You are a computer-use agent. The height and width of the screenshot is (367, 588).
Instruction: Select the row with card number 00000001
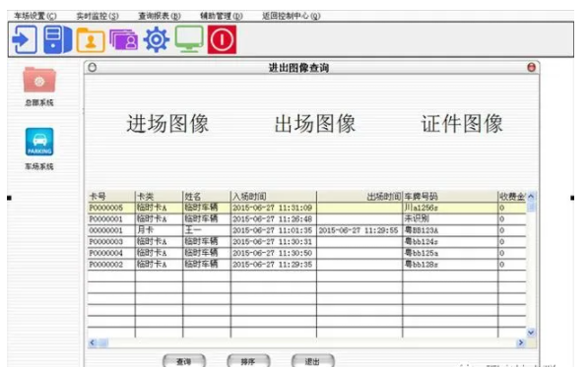(x=306, y=230)
